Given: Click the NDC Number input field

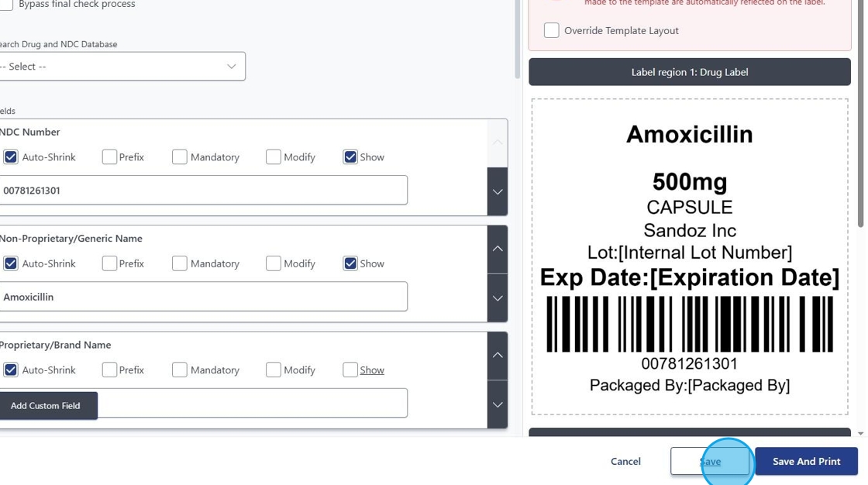Looking at the screenshot, I should coord(203,190).
